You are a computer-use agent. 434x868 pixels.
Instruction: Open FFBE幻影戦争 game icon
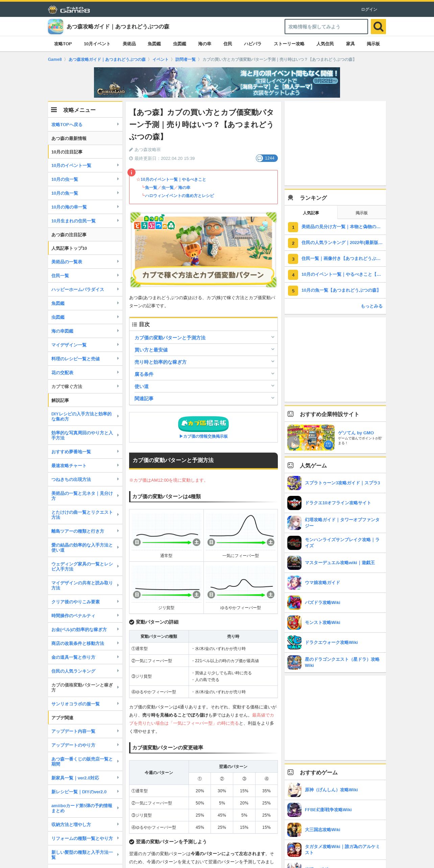tap(294, 810)
